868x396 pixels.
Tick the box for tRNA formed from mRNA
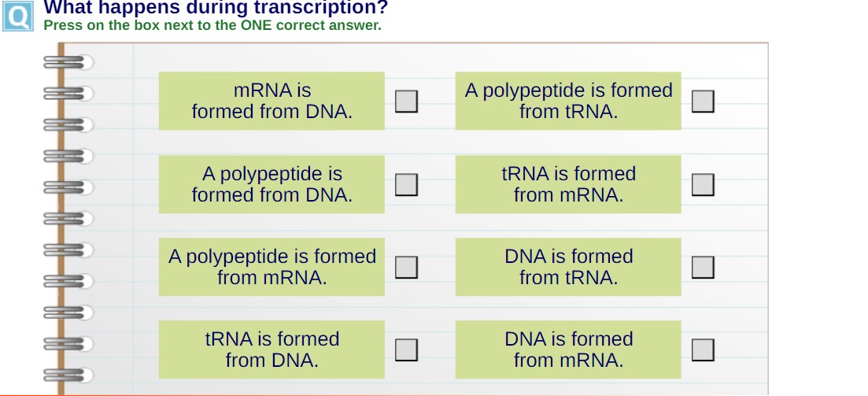(x=703, y=184)
